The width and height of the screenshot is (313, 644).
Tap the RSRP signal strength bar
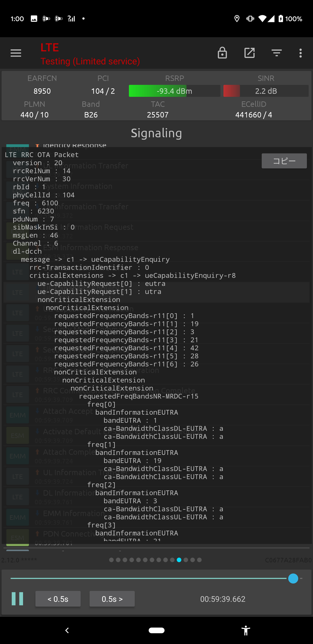pos(174,91)
